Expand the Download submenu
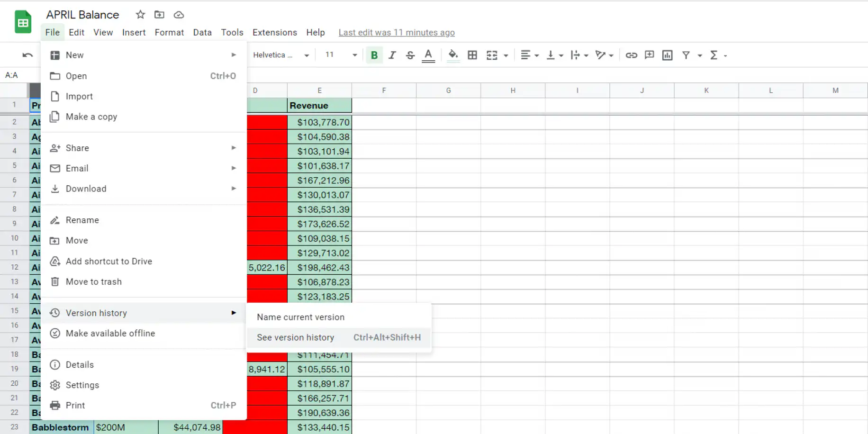 144,189
